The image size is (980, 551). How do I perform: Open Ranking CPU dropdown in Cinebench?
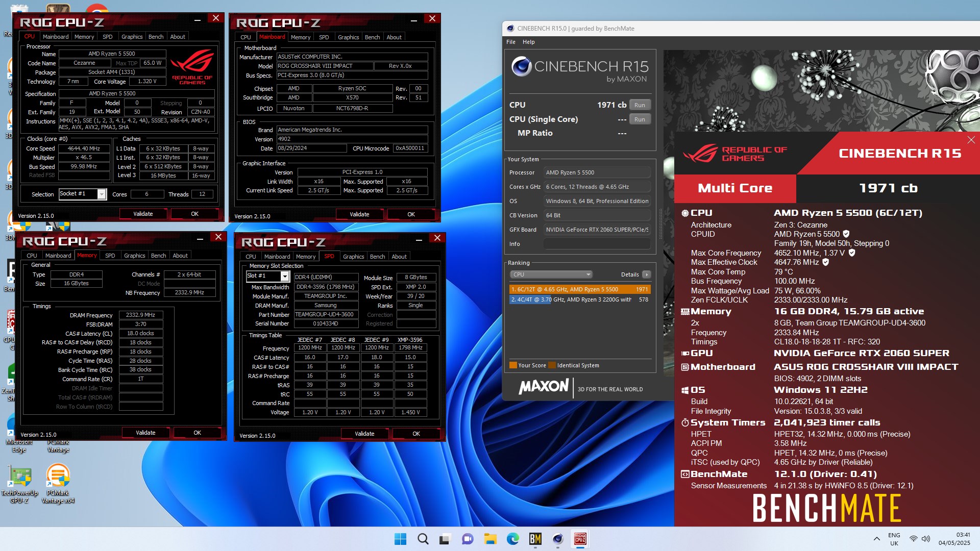(x=551, y=274)
